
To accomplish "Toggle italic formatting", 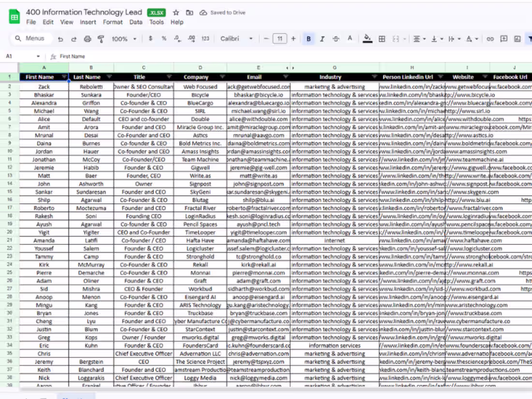I will (322, 39).
